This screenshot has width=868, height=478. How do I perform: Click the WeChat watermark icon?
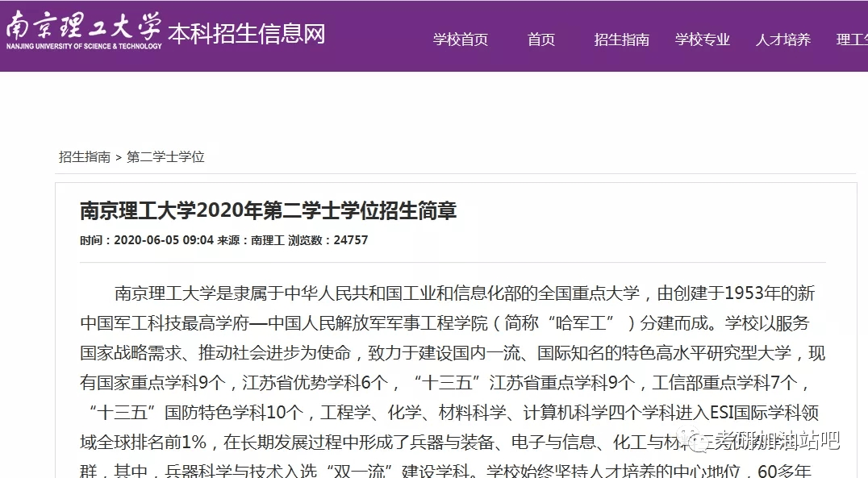pyautogui.click(x=691, y=440)
